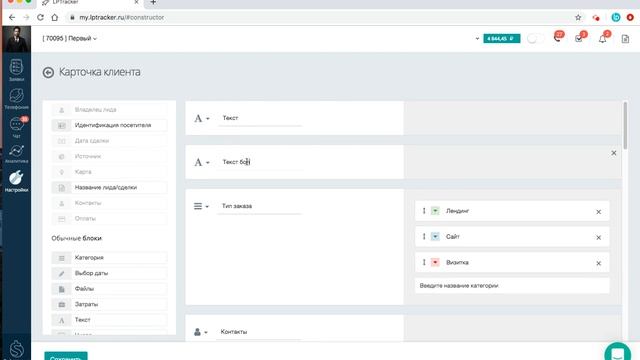Add the Файлы block
The image size is (640, 360).
click(x=109, y=289)
